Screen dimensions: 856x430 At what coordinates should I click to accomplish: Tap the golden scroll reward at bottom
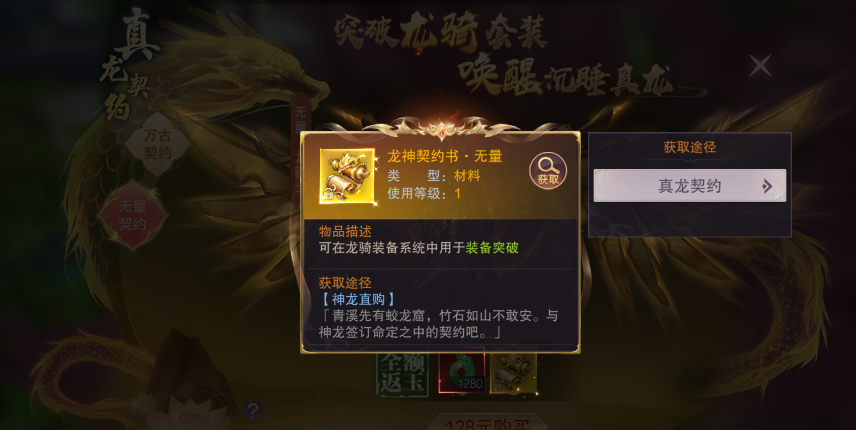point(513,373)
